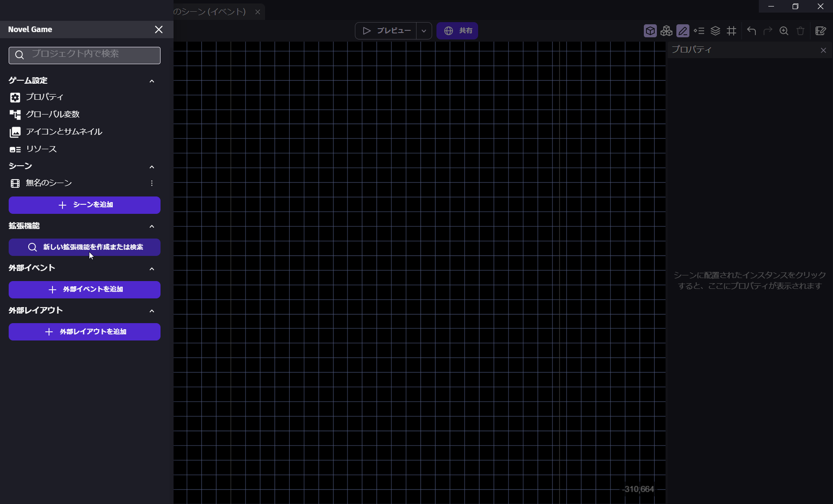
Task: Open the three-dot menu for 無名のシーン
Action: click(152, 183)
